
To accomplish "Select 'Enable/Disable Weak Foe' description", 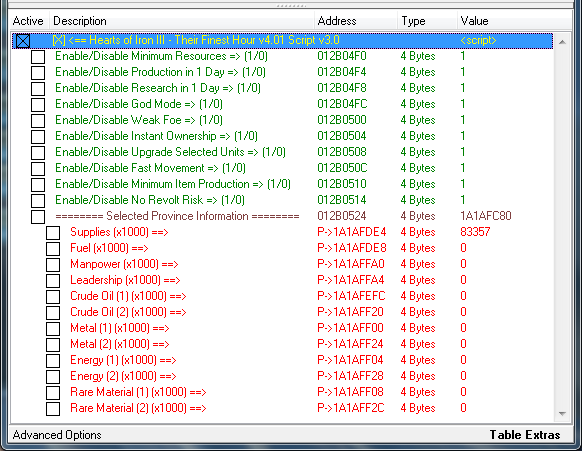I will tap(139, 120).
